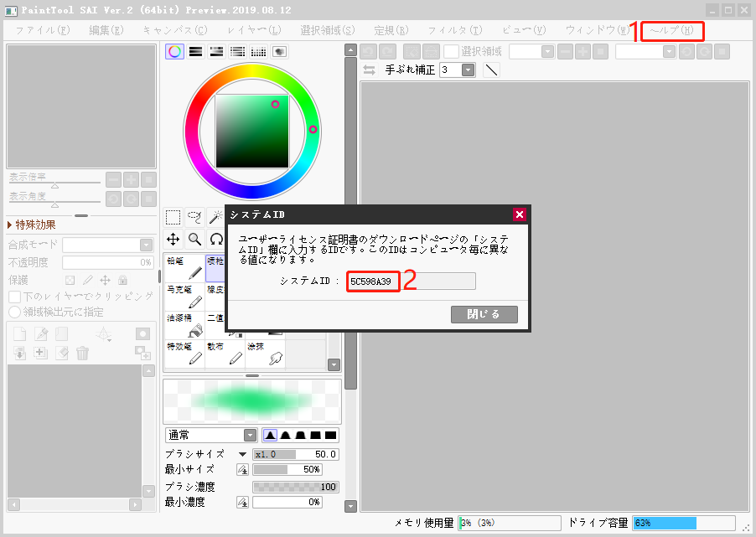The image size is (756, 537).
Task: Choose the 散布 scatter brush
Action: click(x=225, y=354)
